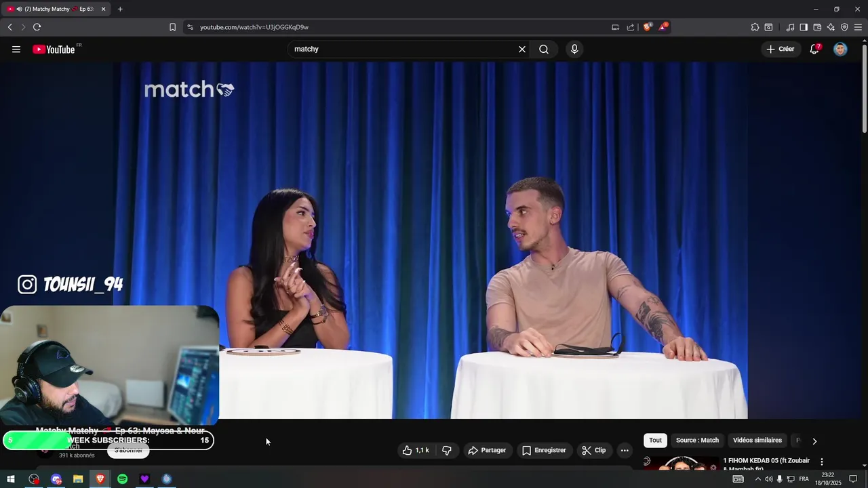Select the Vidéos similaires chip
The image size is (868, 488).
(x=757, y=441)
